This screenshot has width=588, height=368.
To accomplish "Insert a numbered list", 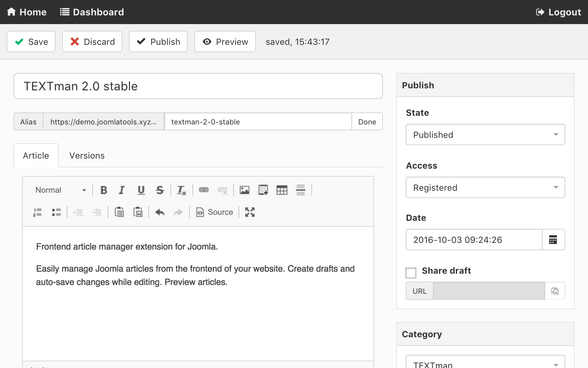I will click(37, 212).
